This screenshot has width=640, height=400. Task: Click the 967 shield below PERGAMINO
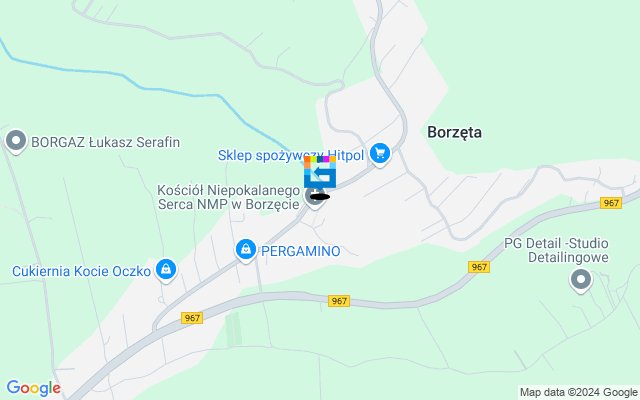click(x=339, y=301)
